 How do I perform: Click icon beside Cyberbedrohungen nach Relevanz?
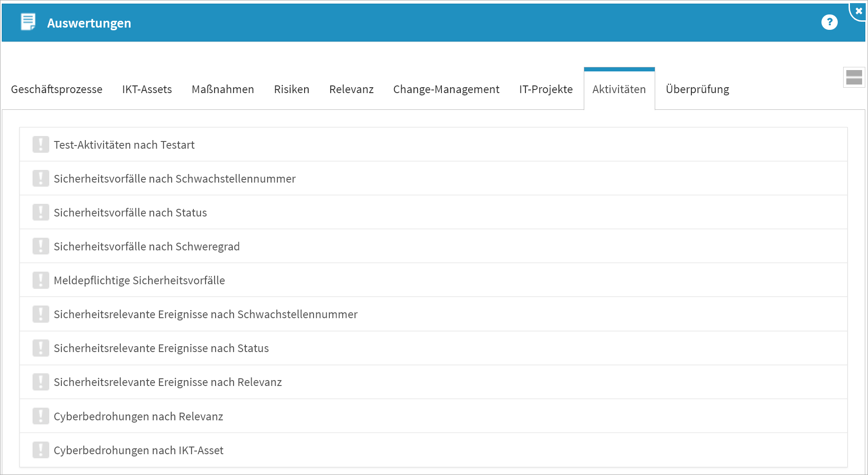41,416
